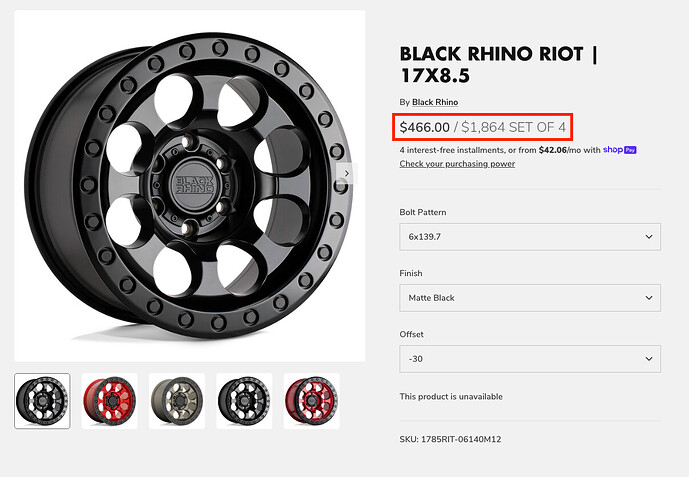Click the Offset dropdown chevron arrow

coord(649,359)
